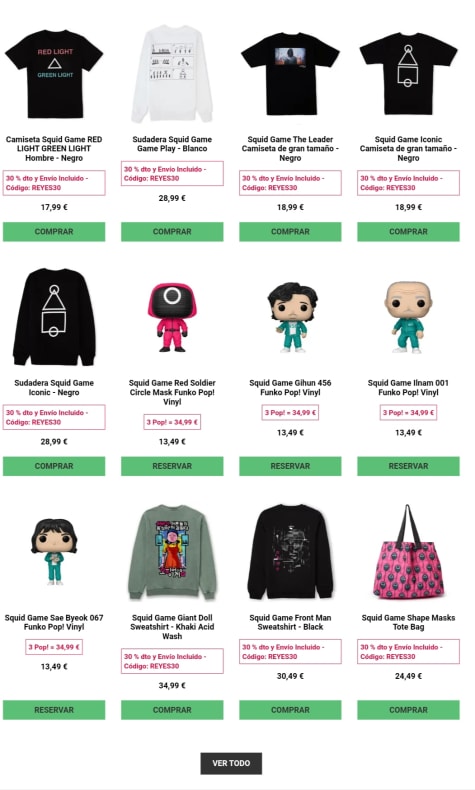This screenshot has width=475, height=790.
Task: Click the VER TODO button
Action: coord(231,763)
